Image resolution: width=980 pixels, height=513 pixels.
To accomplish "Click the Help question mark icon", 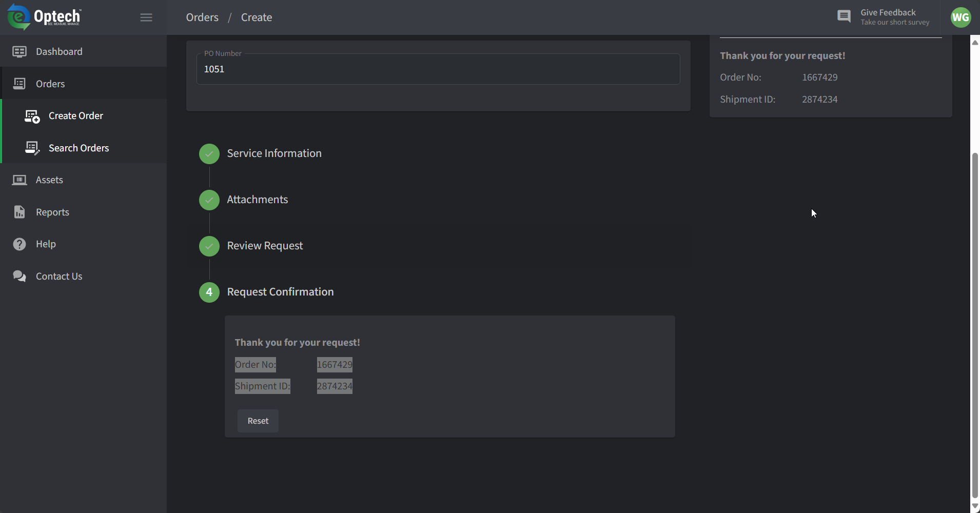I will click(x=19, y=244).
